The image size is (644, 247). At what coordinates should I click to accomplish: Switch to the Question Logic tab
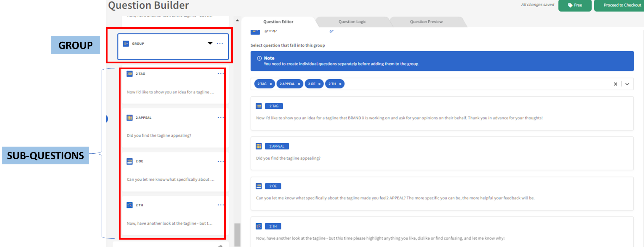(x=352, y=22)
